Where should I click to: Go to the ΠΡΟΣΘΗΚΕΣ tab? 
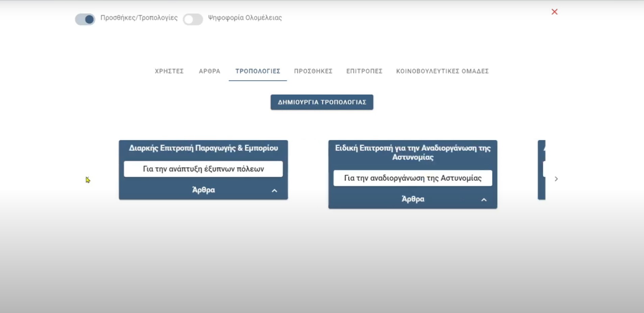313,71
